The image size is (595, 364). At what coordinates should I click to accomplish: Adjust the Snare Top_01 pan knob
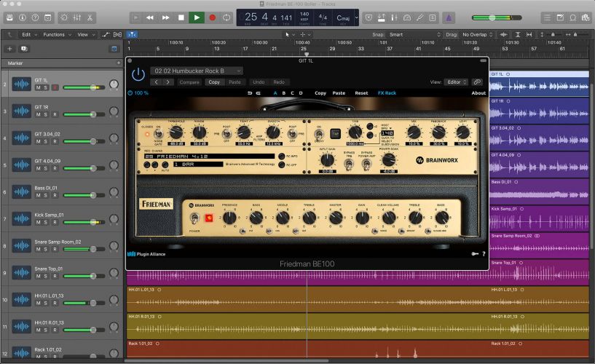(114, 273)
